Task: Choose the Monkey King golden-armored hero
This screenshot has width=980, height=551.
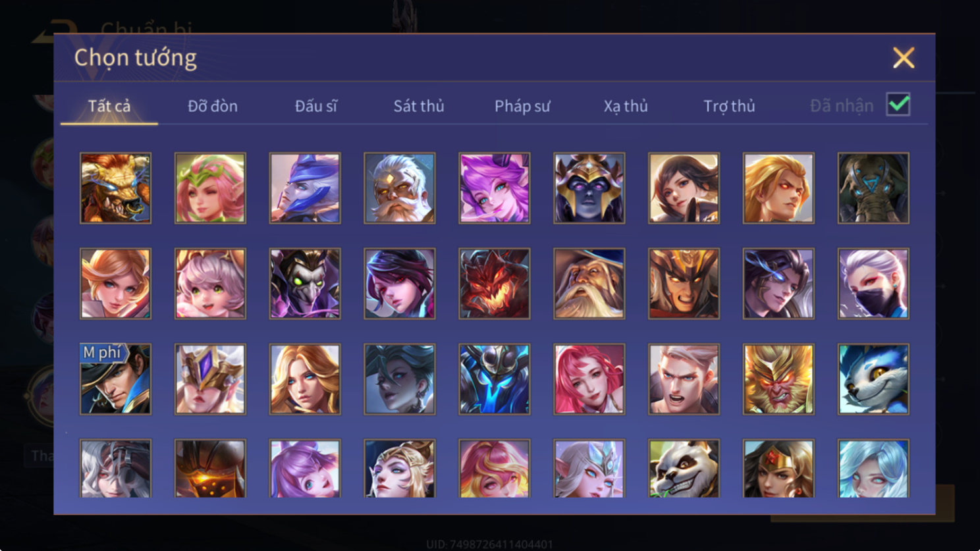Action: pyautogui.click(x=778, y=379)
